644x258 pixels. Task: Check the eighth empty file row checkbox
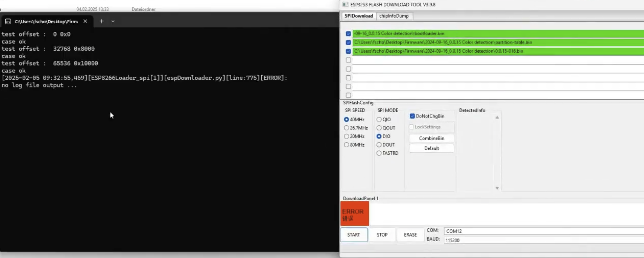click(348, 95)
